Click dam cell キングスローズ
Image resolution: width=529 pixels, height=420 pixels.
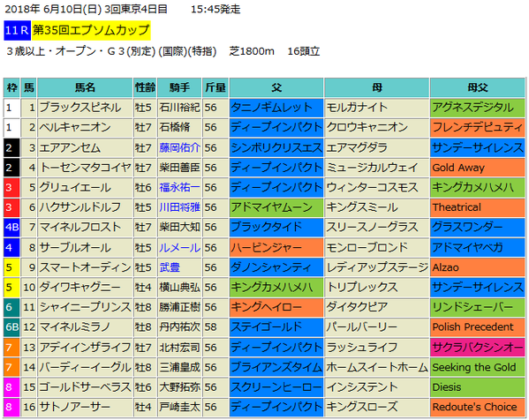pyautogui.click(x=376, y=407)
